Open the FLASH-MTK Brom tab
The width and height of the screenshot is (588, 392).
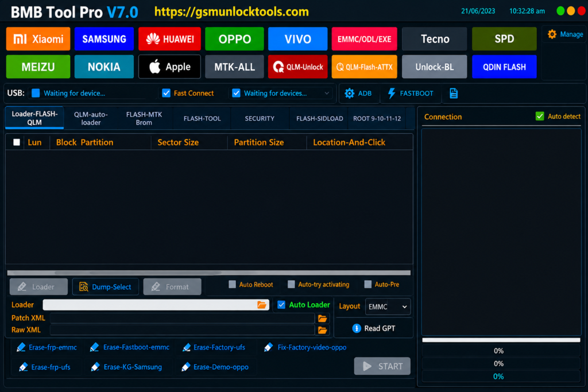tap(144, 118)
